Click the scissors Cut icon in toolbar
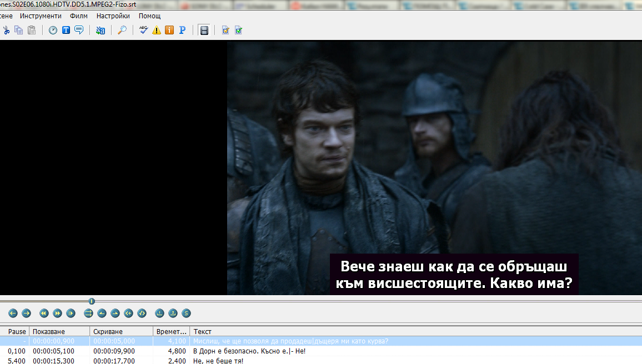This screenshot has height=364, width=642. (7, 30)
